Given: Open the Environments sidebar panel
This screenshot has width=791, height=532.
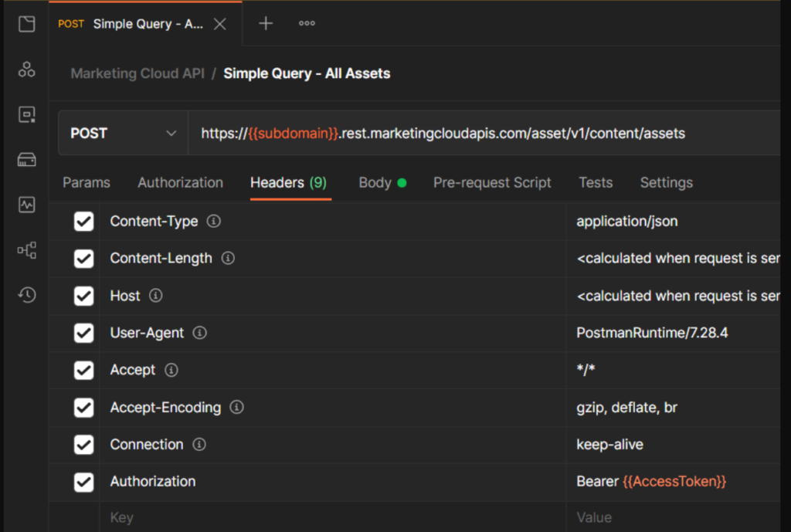Looking at the screenshot, I should click(26, 114).
